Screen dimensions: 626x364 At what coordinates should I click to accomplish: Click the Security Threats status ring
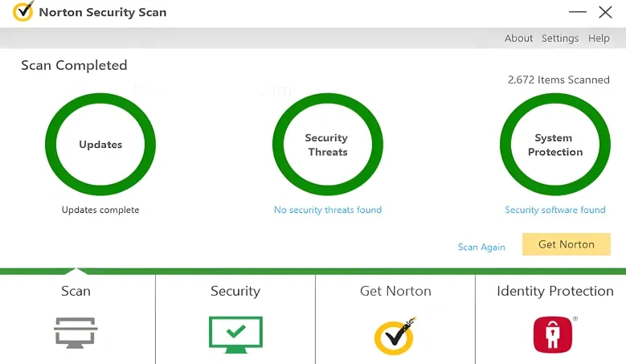[x=327, y=144]
